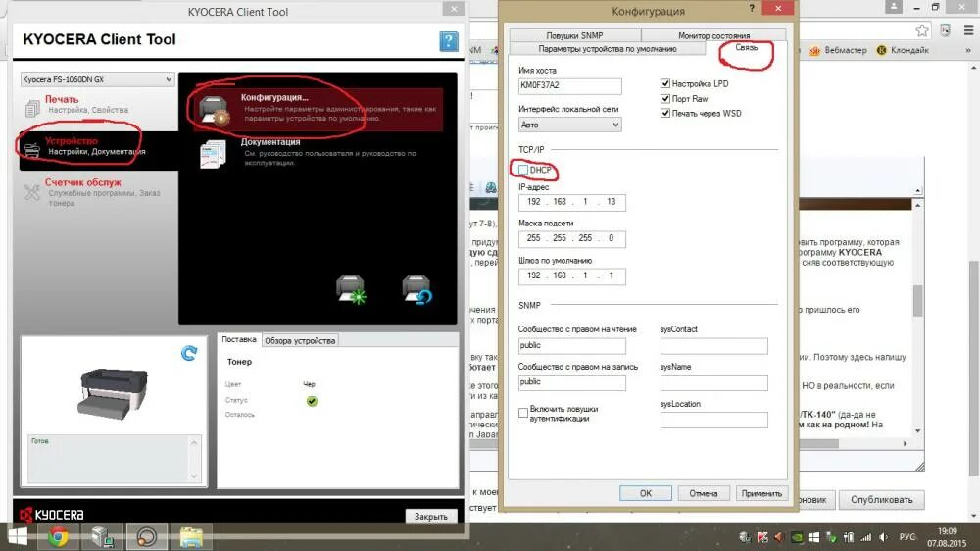Switch to the Обзора устройства tab
Screen dimensions: 980x551
(300, 341)
